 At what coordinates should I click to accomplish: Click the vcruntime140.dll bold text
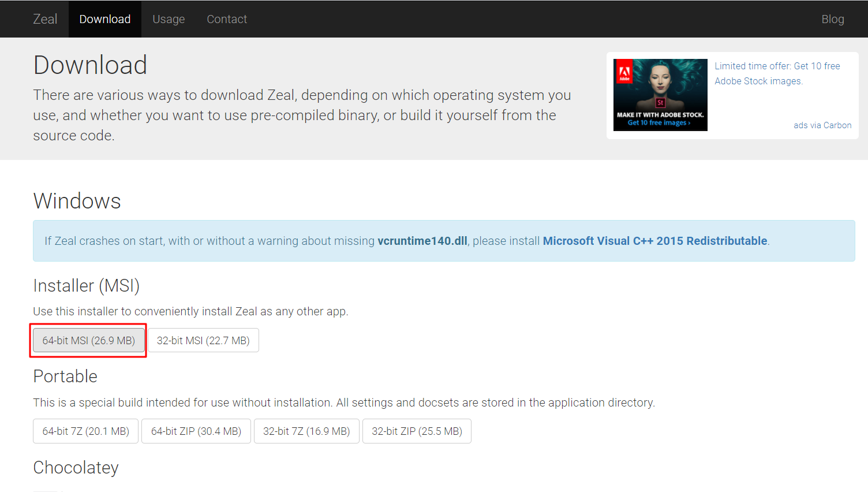[x=422, y=241]
